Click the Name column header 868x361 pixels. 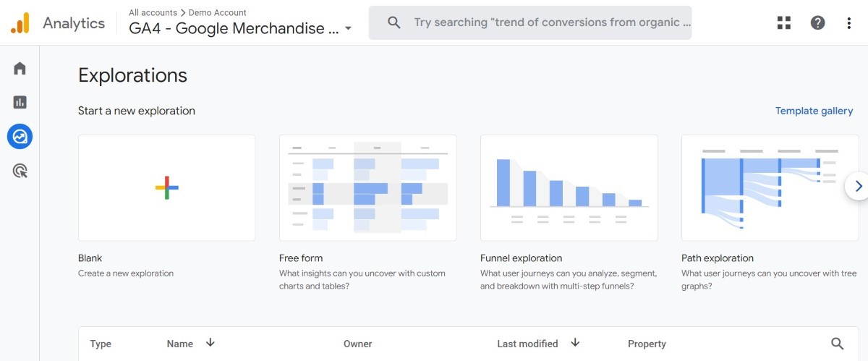pos(179,344)
